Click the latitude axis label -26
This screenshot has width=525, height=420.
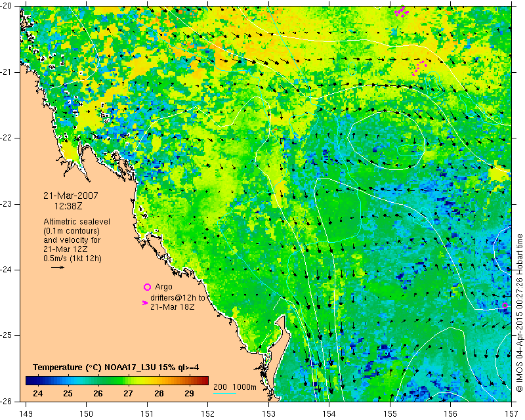[7, 401]
